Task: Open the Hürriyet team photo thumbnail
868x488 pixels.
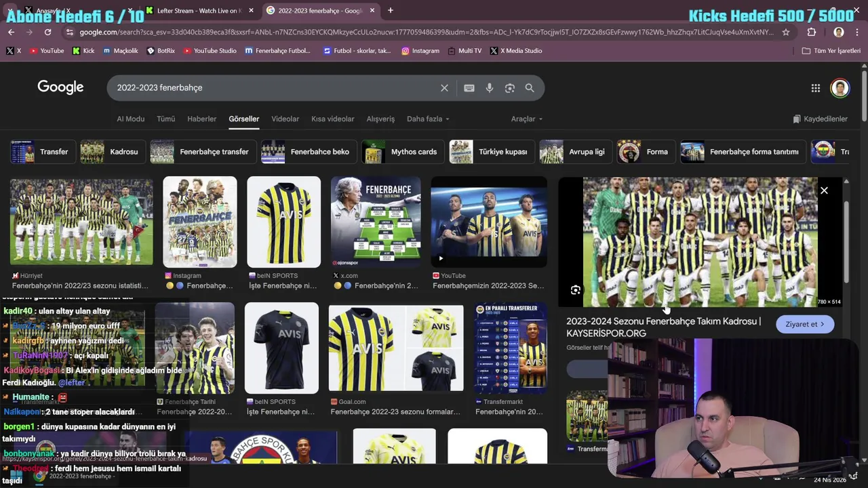Action: coord(81,222)
